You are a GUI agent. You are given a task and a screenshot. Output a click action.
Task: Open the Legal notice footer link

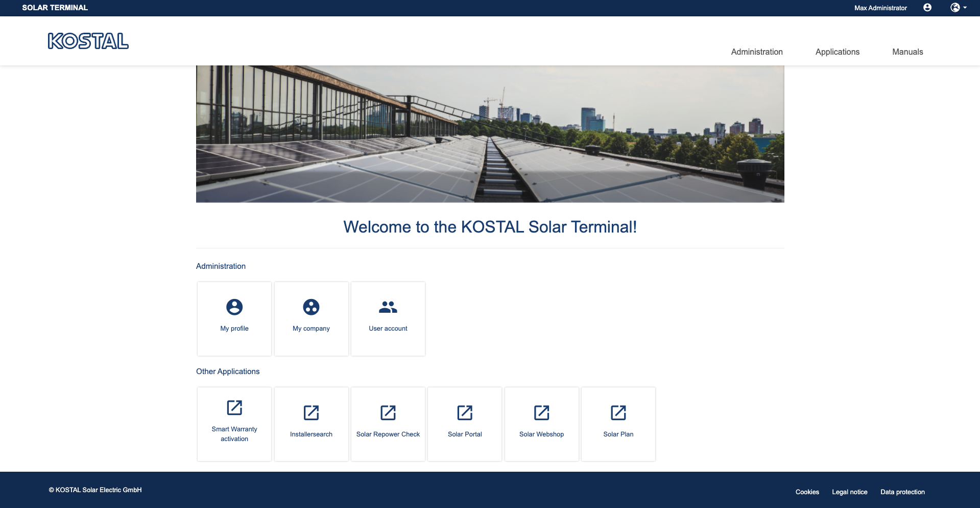pos(850,492)
